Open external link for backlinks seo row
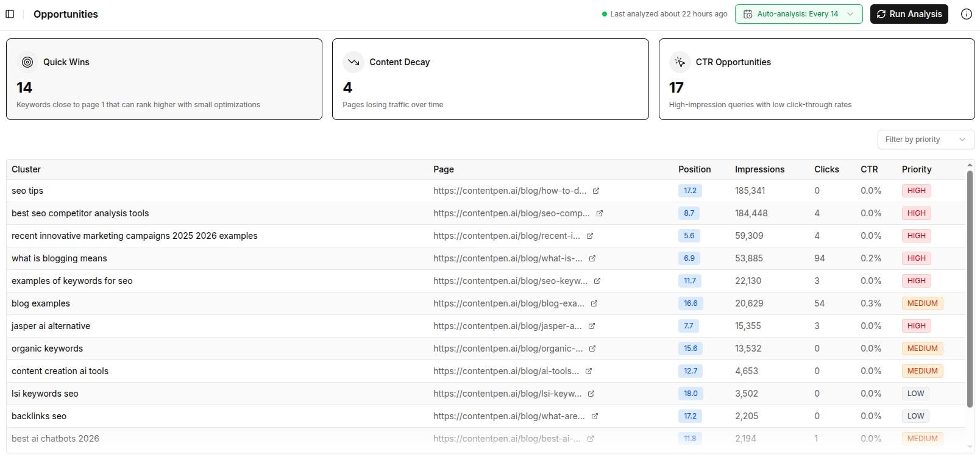This screenshot has width=980, height=460. coord(595,416)
